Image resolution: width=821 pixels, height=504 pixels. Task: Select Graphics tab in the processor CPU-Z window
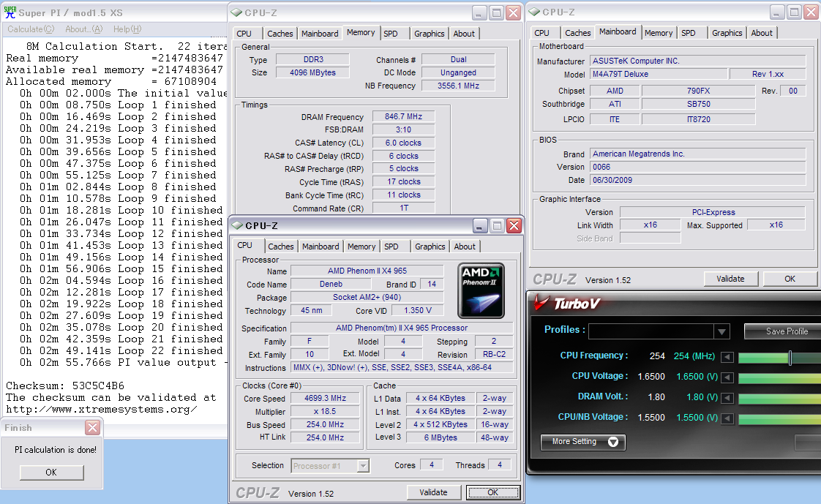[x=430, y=247]
